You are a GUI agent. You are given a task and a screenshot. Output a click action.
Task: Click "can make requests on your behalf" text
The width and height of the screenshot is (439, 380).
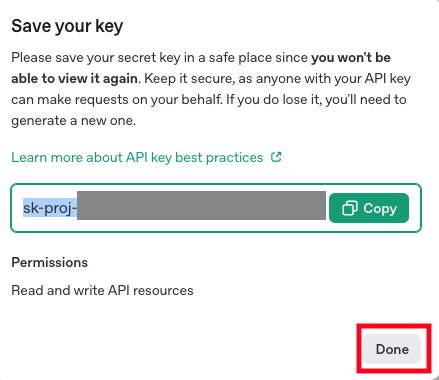(x=116, y=100)
